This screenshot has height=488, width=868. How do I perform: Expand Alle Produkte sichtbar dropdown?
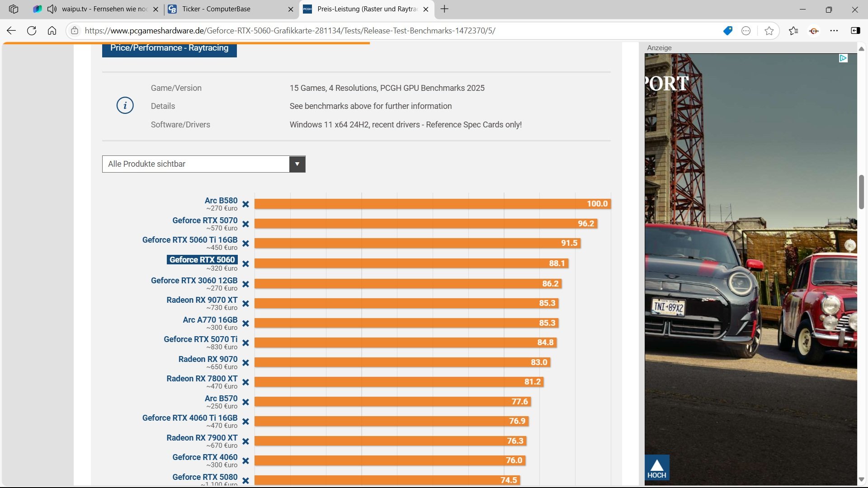[297, 164]
